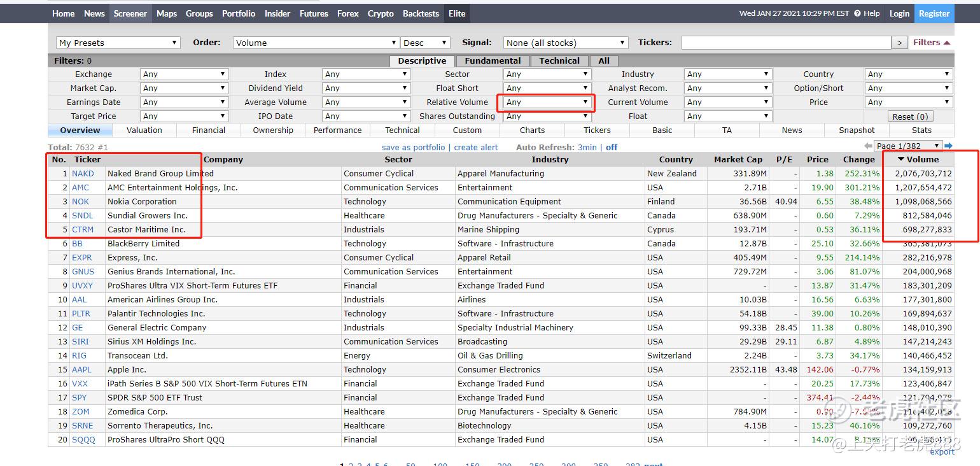The image size is (980, 466).
Task: Sort by the Change column header
Action: pos(859,160)
